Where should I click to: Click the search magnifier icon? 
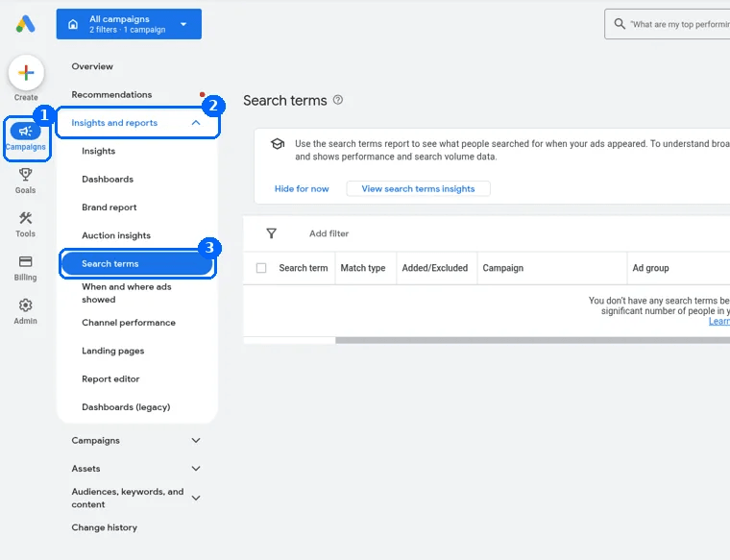click(x=620, y=24)
